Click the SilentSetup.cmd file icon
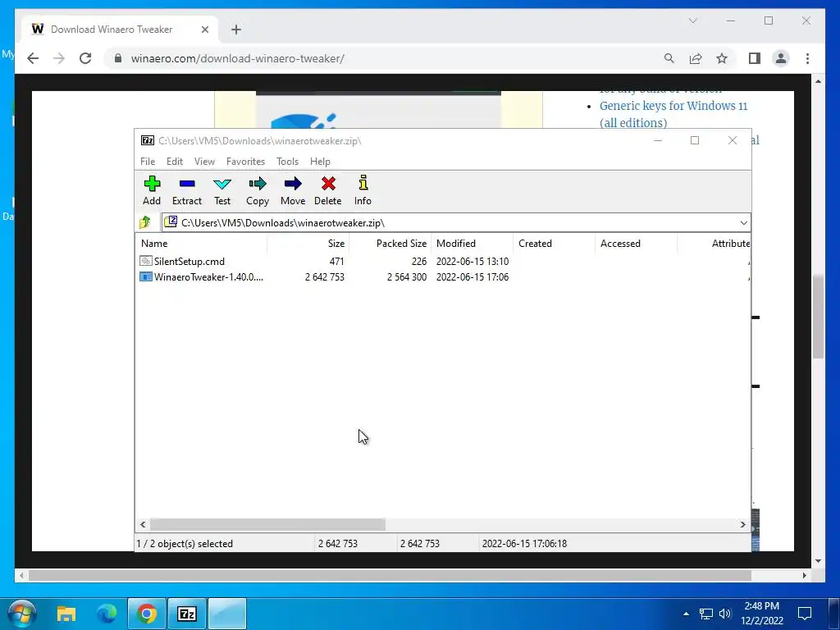The width and height of the screenshot is (840, 630). [146, 261]
